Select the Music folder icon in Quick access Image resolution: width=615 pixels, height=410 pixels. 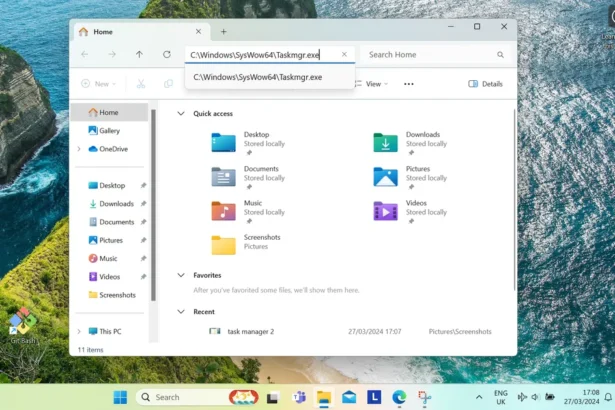[224, 211]
